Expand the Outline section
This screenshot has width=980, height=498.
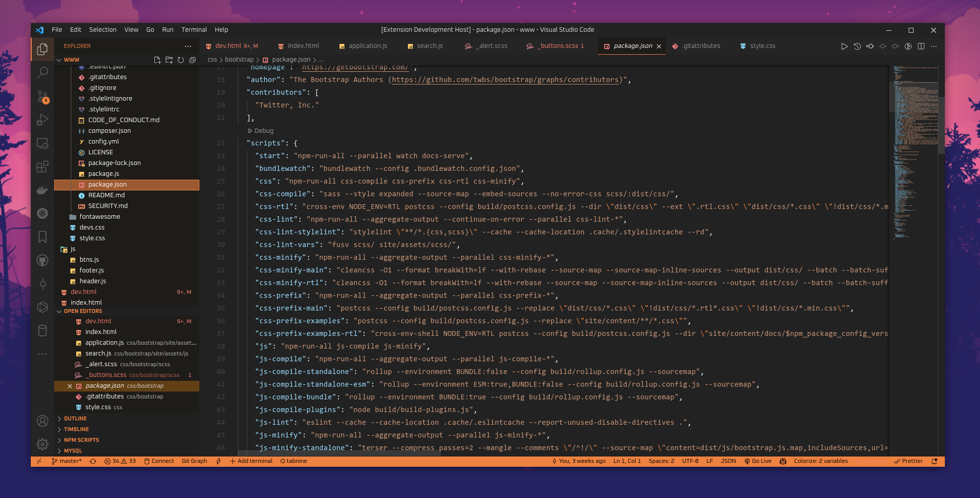pyautogui.click(x=75, y=418)
